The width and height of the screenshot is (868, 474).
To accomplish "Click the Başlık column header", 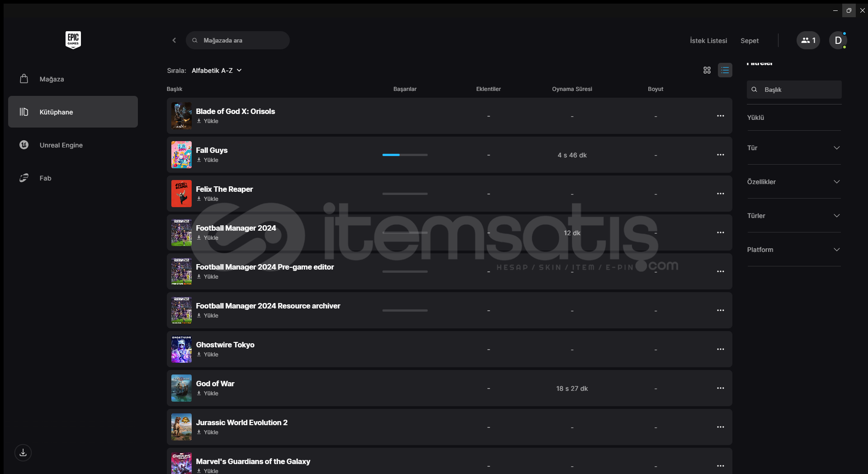I will click(175, 89).
